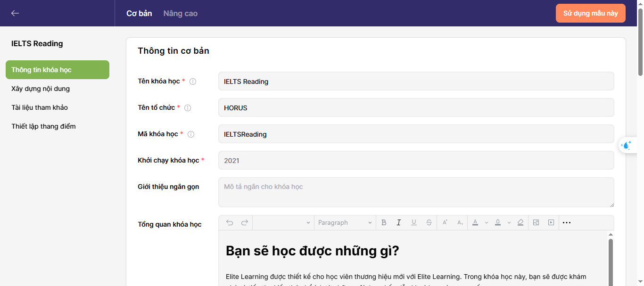Open the background color dropdown arrow
The height and width of the screenshot is (286, 644).
coord(509,223)
